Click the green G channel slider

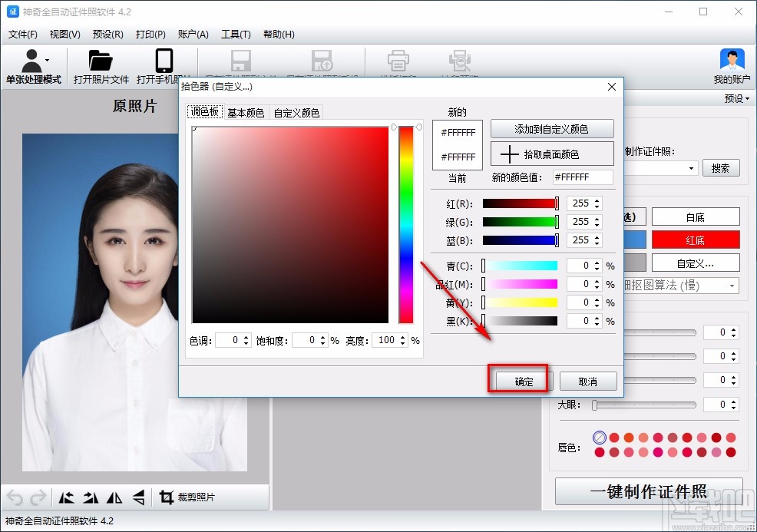pyautogui.click(x=521, y=222)
